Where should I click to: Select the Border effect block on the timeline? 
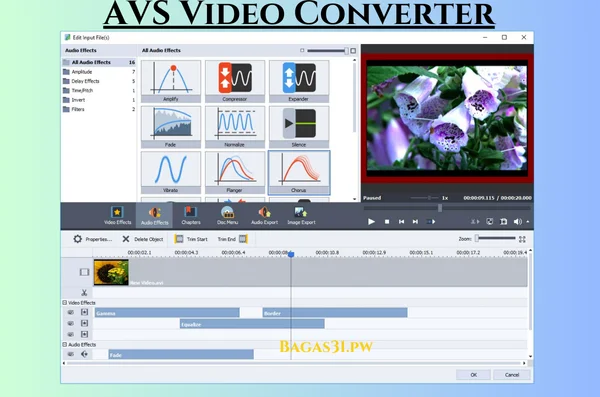point(335,313)
